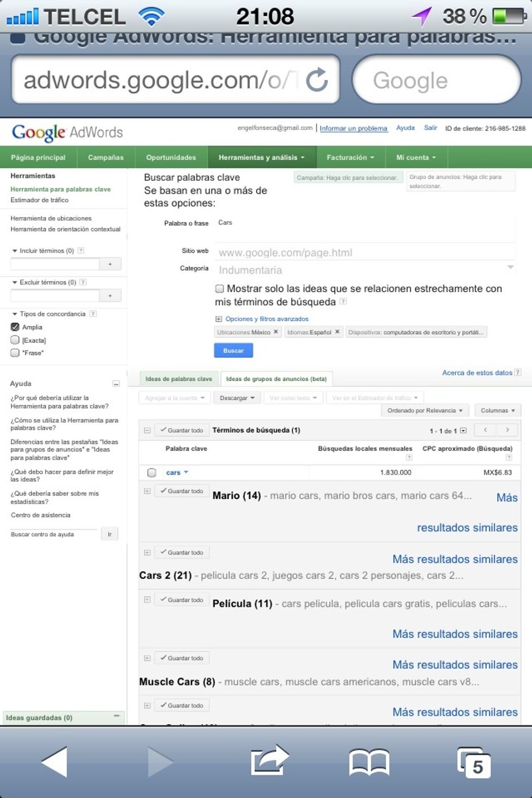Collapse the Términos de búsqueda group
This screenshot has height=798, width=532.
[x=147, y=430]
